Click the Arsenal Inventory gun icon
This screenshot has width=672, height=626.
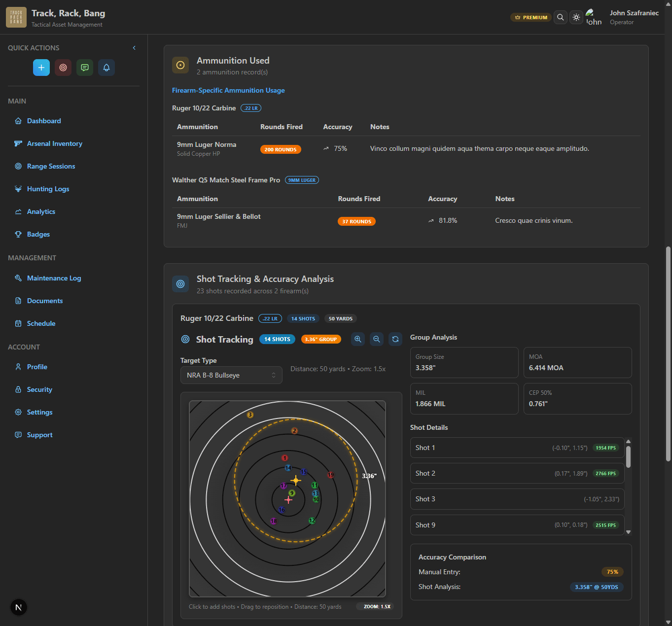[x=18, y=143]
